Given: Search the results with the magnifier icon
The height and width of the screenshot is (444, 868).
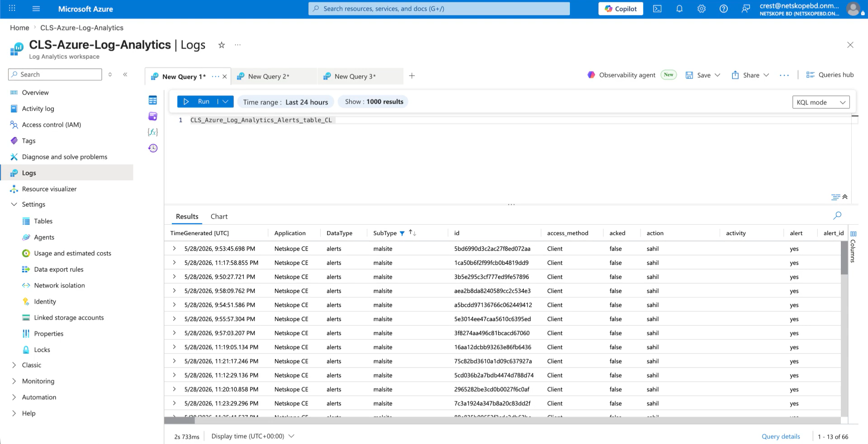Looking at the screenshot, I should pos(837,216).
